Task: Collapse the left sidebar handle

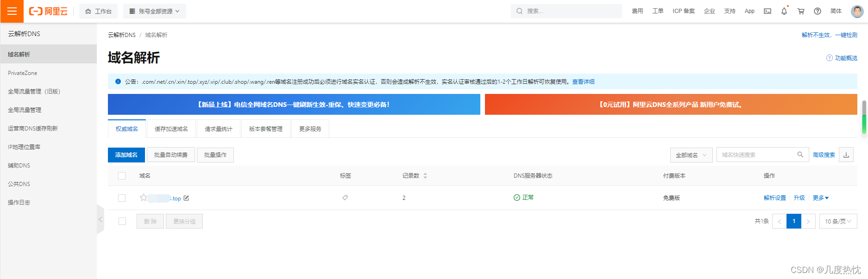Action: tap(101, 219)
